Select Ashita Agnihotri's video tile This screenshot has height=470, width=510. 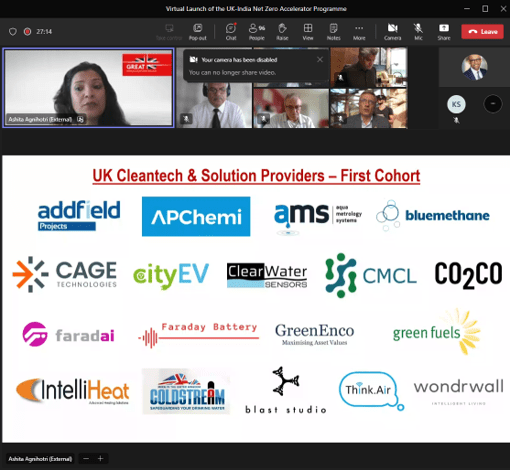[x=88, y=88]
